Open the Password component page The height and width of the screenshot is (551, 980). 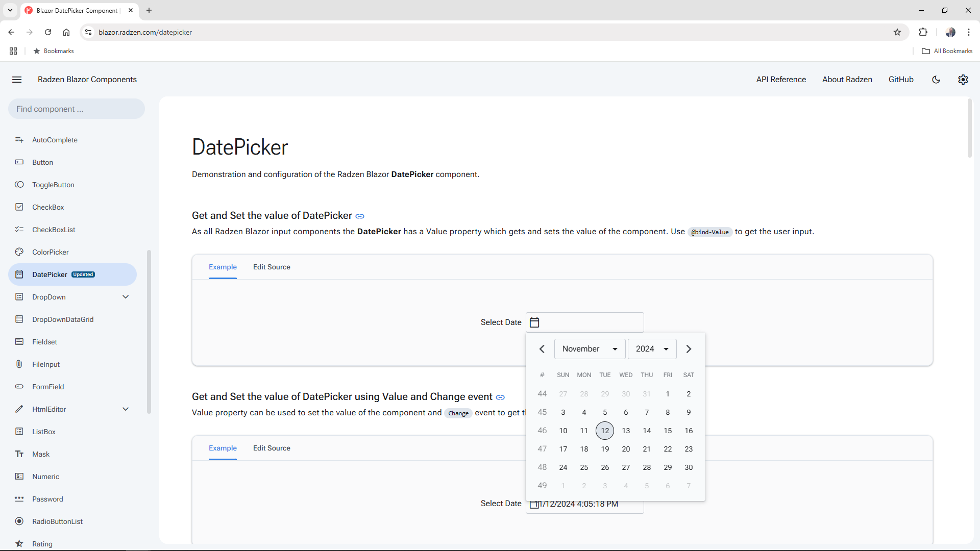(47, 499)
